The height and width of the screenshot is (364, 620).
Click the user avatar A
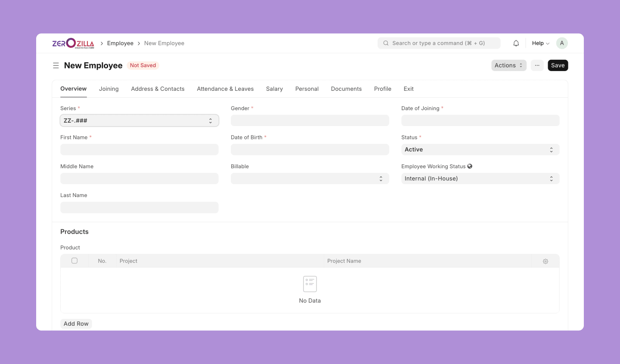pos(562,43)
